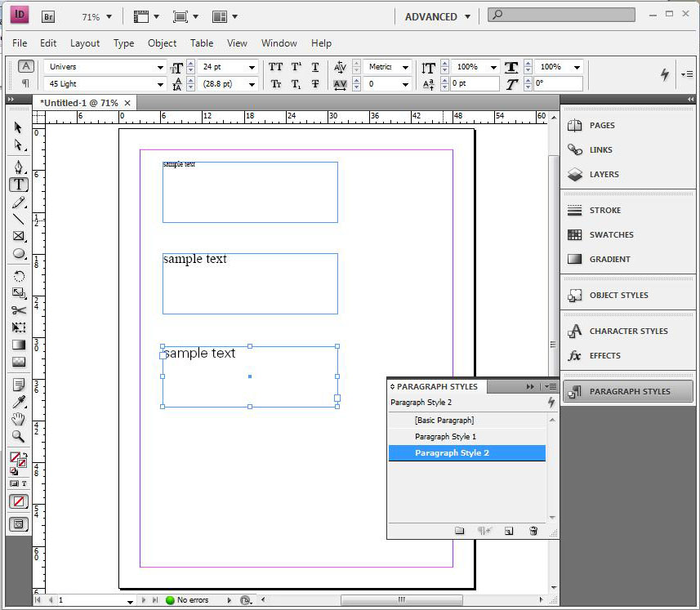The height and width of the screenshot is (610, 700).
Task: Open the vertical scale 100% dropdown
Action: 493,68
